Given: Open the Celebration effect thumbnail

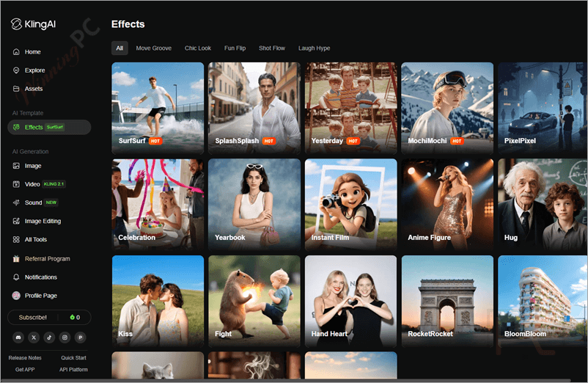Looking at the screenshot, I should point(158,205).
